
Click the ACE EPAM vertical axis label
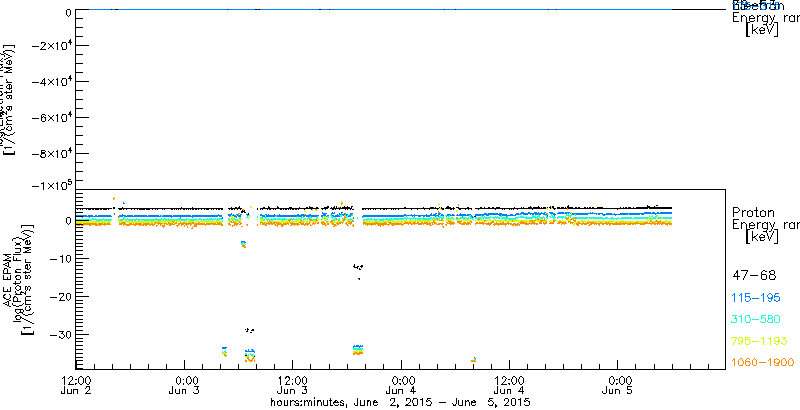point(9,278)
